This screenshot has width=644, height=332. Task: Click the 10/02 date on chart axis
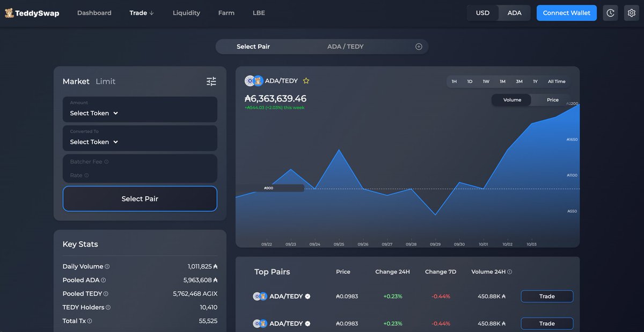(x=507, y=244)
